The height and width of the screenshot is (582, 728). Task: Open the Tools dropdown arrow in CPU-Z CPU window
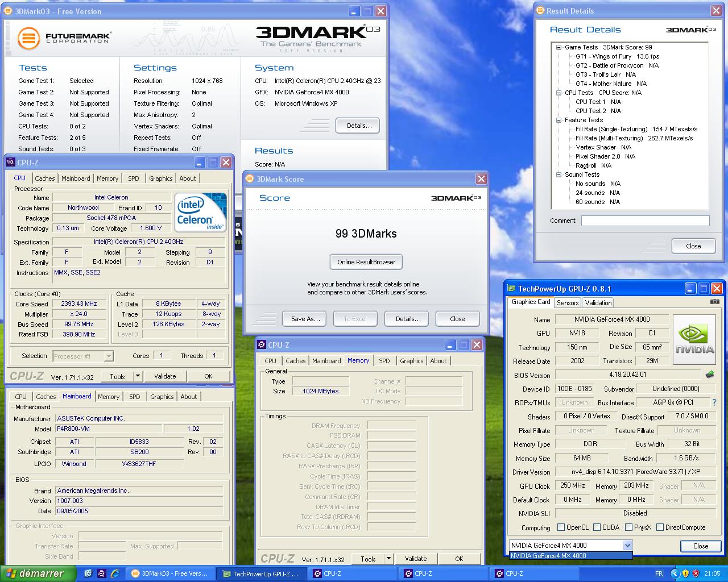tap(138, 376)
